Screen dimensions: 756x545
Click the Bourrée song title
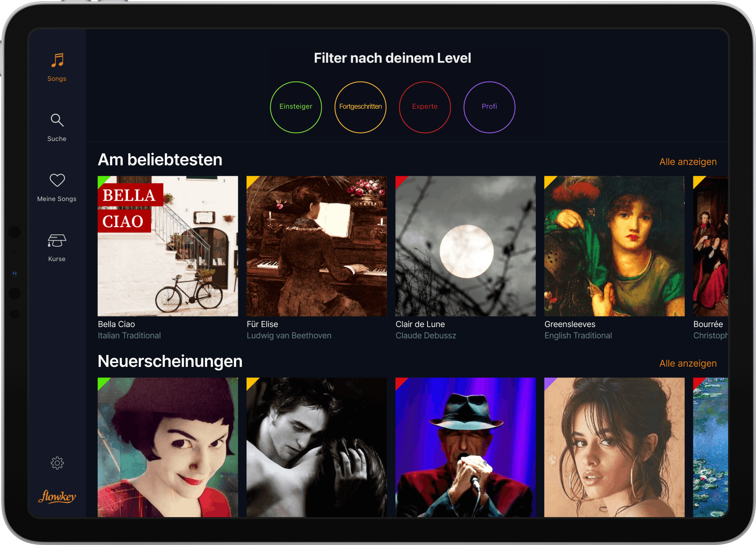point(708,324)
